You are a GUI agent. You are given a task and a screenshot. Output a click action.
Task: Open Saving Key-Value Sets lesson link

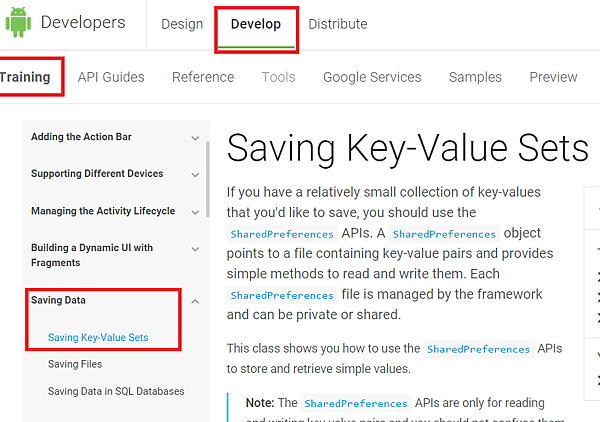(98, 338)
